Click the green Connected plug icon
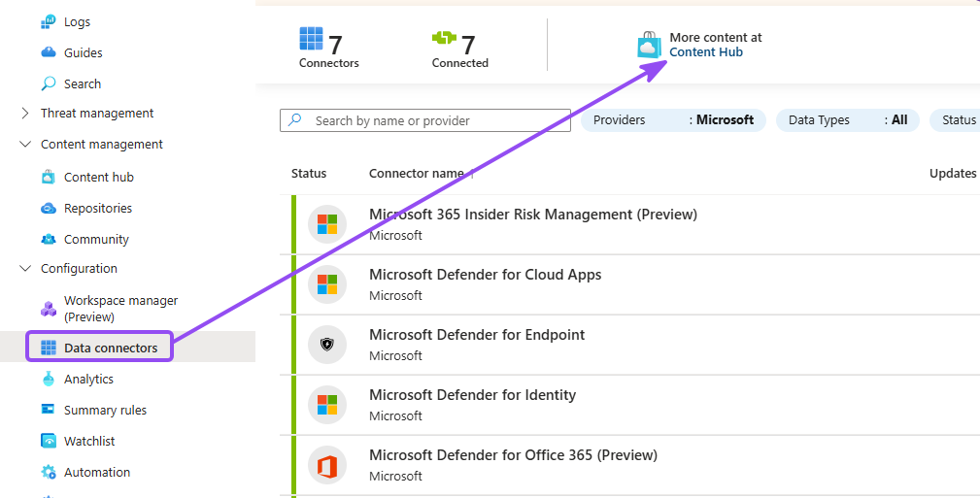Screen dimensions: 980x498 [x=445, y=38]
